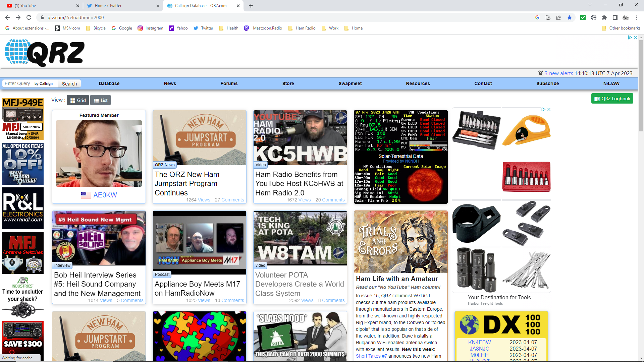Open Chrome extensions puzzle icon

pyautogui.click(x=604, y=17)
